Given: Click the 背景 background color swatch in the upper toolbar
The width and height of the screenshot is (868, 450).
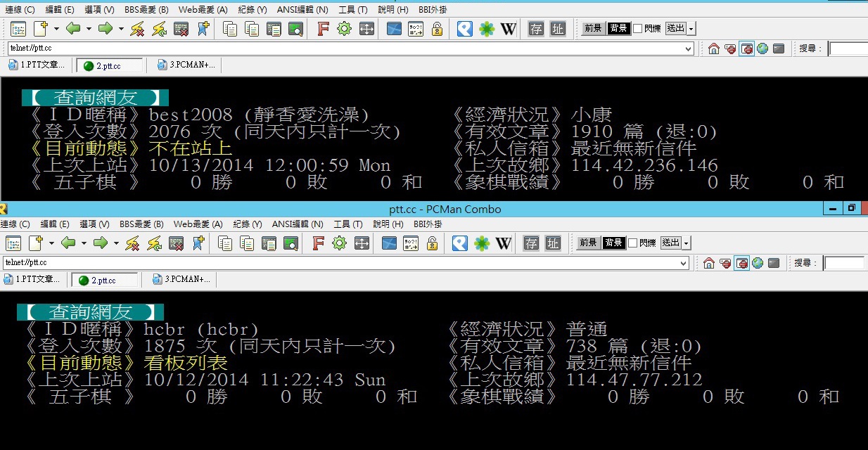Looking at the screenshot, I should (619, 29).
